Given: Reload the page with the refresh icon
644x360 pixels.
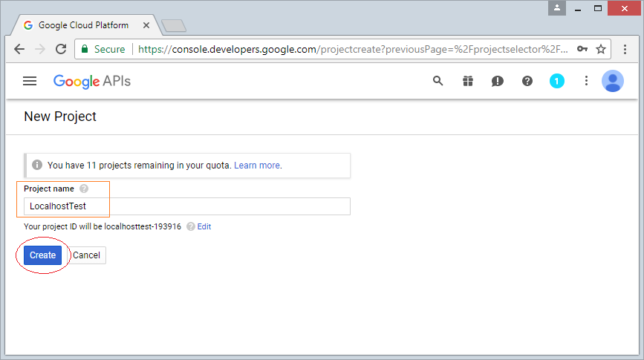Looking at the screenshot, I should point(61,49).
